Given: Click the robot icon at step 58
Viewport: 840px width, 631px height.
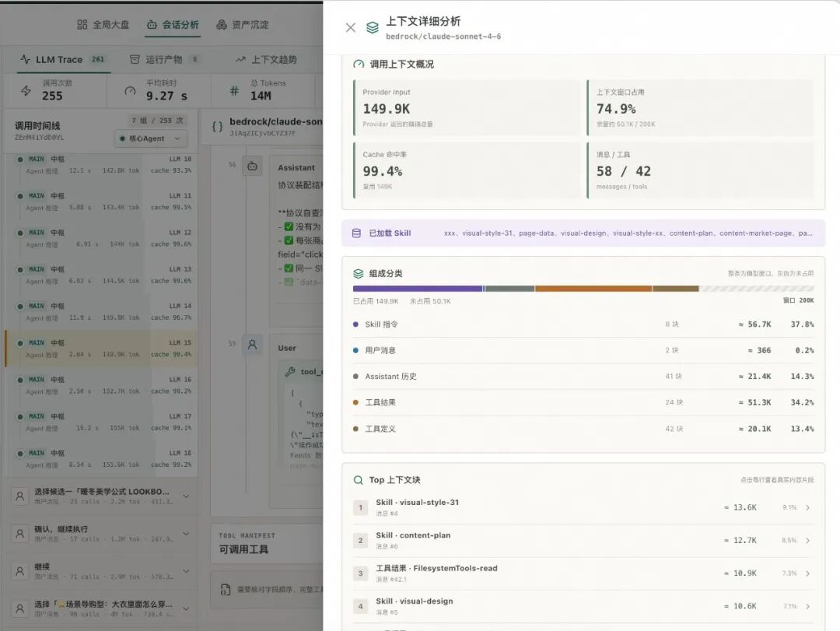Looking at the screenshot, I should [x=252, y=167].
